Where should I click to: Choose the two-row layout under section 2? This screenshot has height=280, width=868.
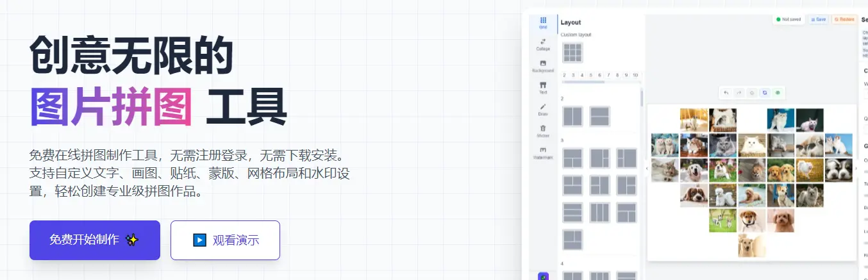point(599,116)
